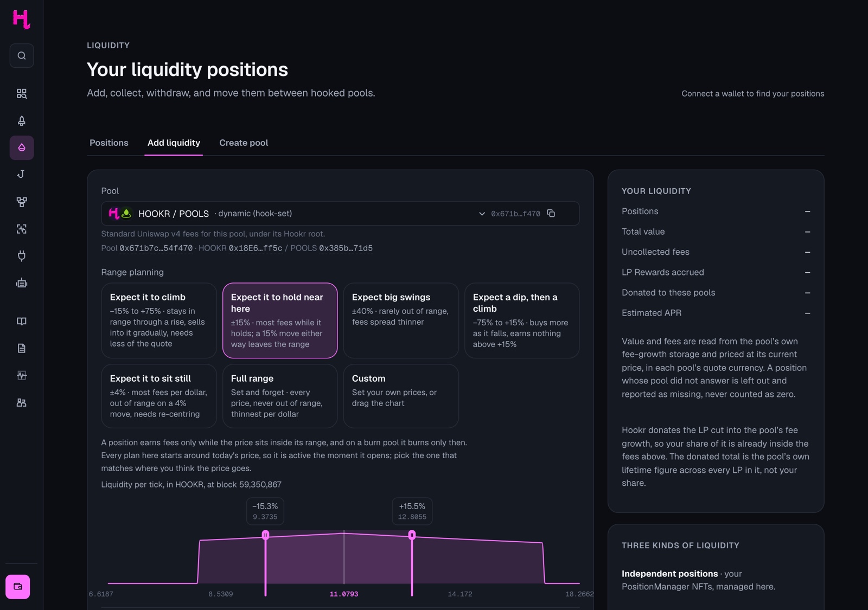Image resolution: width=868 pixels, height=610 pixels.
Task: Click the 18.2662 axis label
Action: coord(579,594)
